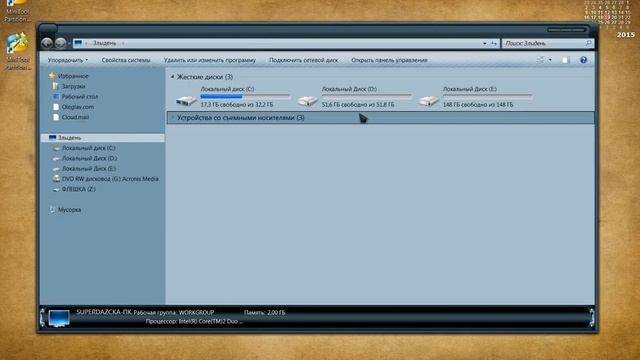Click the Загрузки label in favorites
Screen dimensions: 640x360
pos(73,86)
